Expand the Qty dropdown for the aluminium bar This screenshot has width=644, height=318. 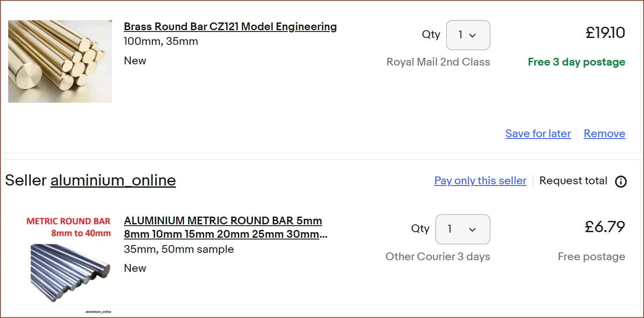(463, 229)
